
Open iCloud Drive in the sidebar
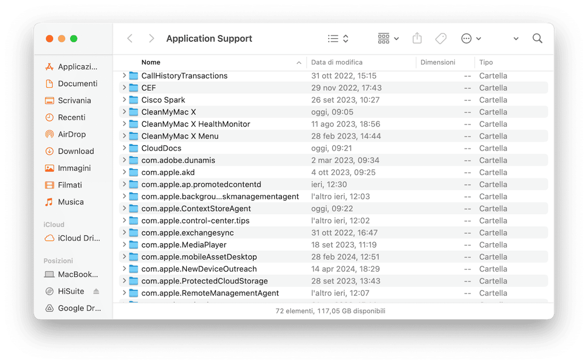[x=78, y=238]
